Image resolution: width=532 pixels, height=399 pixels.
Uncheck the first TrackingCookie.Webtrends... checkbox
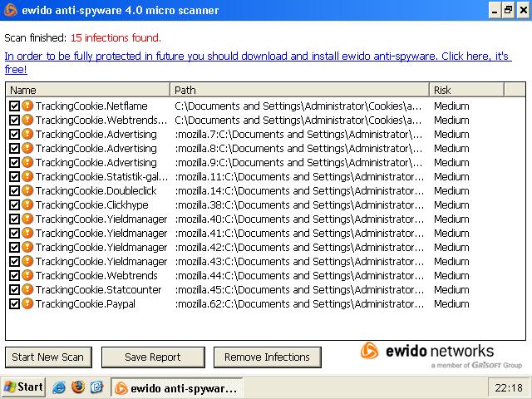pyautogui.click(x=14, y=120)
